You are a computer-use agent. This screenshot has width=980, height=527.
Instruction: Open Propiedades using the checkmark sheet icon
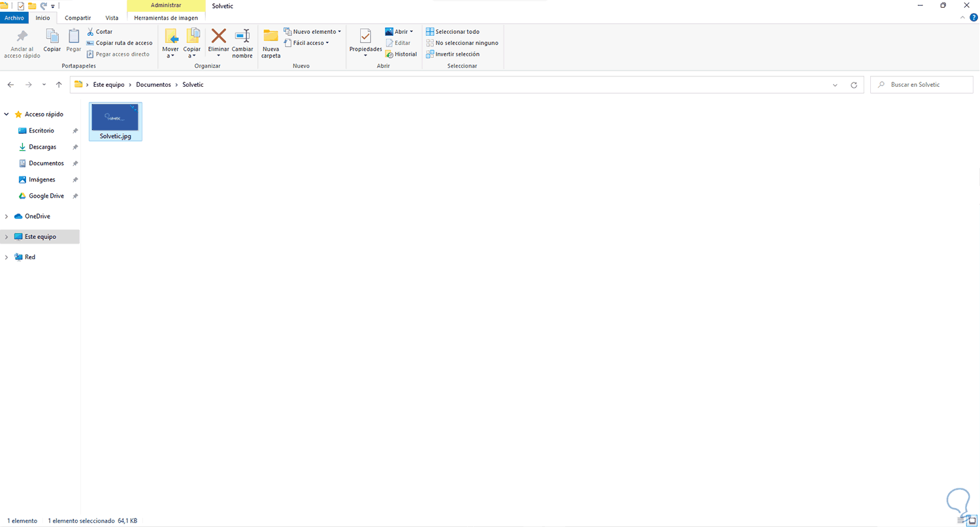click(x=365, y=37)
